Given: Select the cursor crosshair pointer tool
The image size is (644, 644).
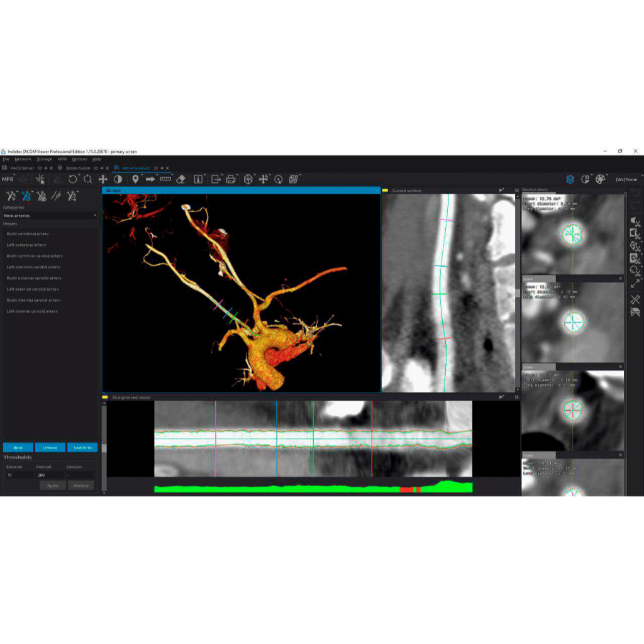Looking at the screenshot, I should [x=40, y=179].
